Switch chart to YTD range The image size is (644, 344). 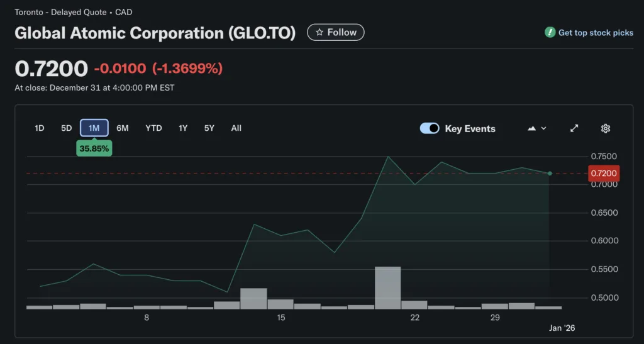pyautogui.click(x=153, y=128)
